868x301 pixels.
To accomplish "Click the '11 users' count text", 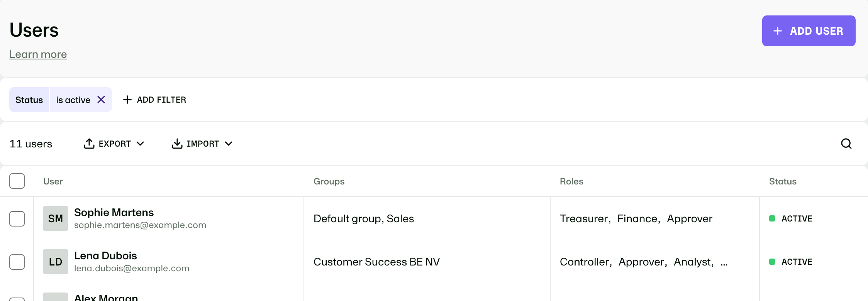I will pyautogui.click(x=31, y=144).
